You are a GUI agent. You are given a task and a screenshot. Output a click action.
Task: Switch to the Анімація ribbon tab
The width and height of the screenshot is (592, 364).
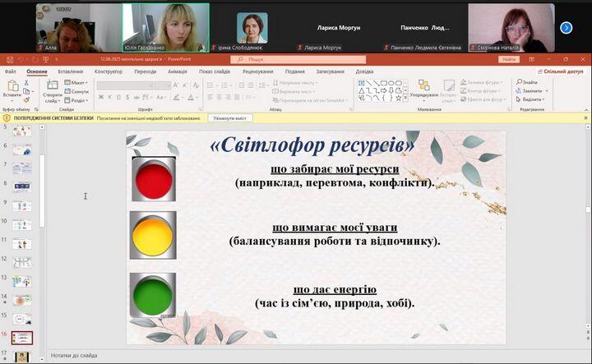point(177,71)
